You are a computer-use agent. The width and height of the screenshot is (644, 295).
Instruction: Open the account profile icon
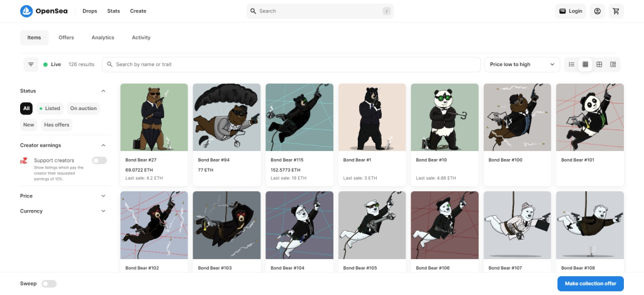point(597,11)
